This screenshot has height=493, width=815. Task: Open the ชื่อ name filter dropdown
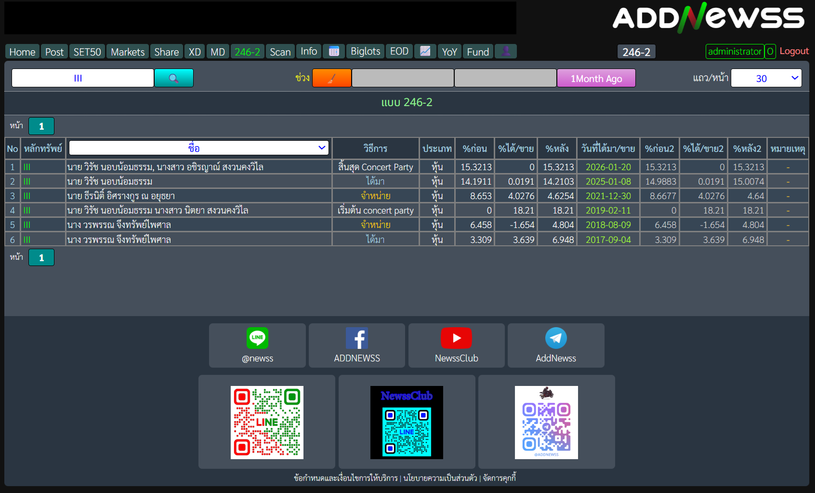point(198,148)
